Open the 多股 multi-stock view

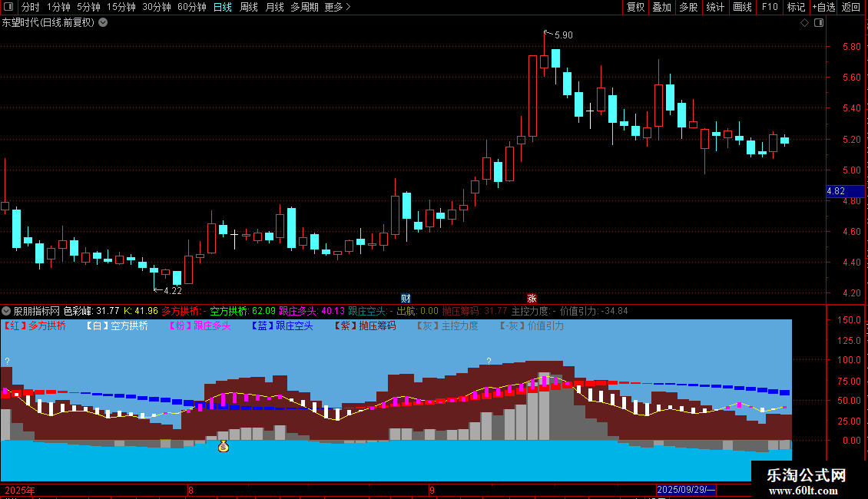click(688, 7)
